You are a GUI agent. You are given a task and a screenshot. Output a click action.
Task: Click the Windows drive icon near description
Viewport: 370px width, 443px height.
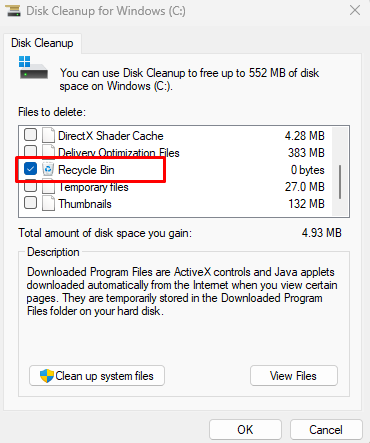33,67
